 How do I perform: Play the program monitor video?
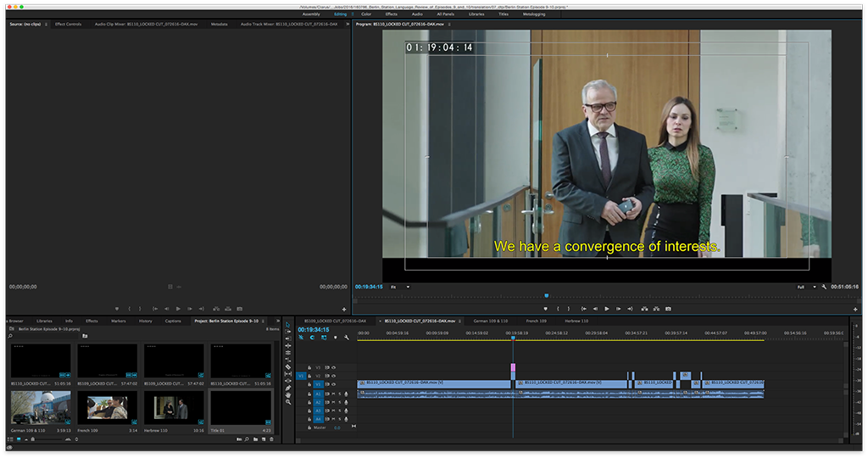click(x=607, y=309)
